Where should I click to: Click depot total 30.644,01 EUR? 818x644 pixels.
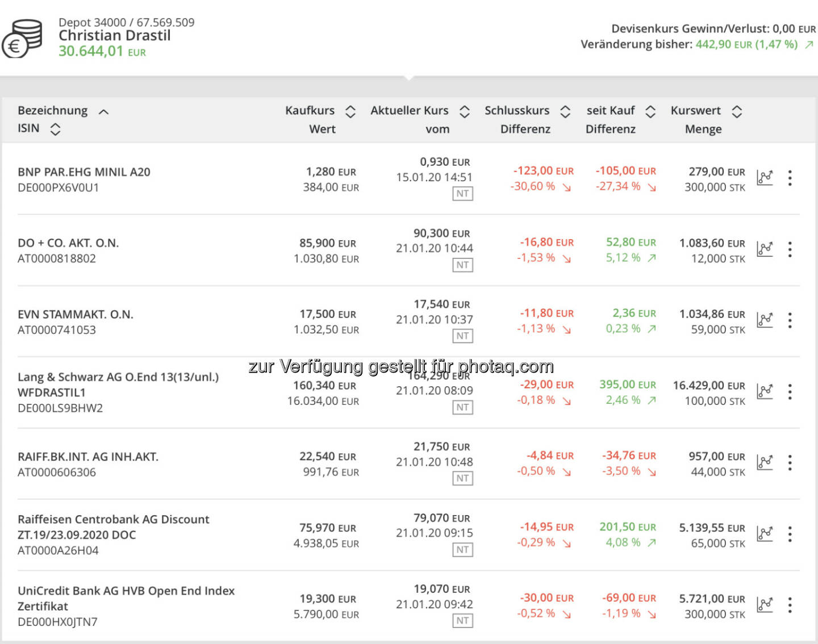point(102,51)
